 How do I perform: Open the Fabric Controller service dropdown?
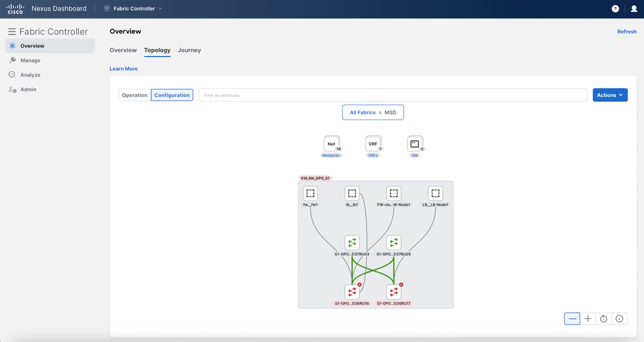click(x=133, y=9)
